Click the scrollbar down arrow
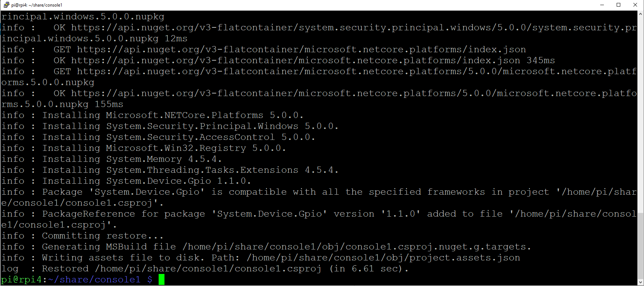 pos(640,281)
